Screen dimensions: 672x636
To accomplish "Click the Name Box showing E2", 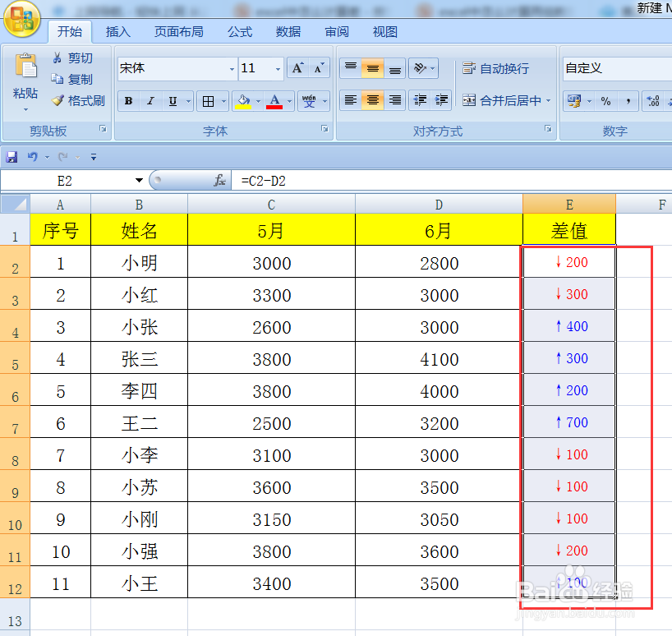I will click(67, 181).
